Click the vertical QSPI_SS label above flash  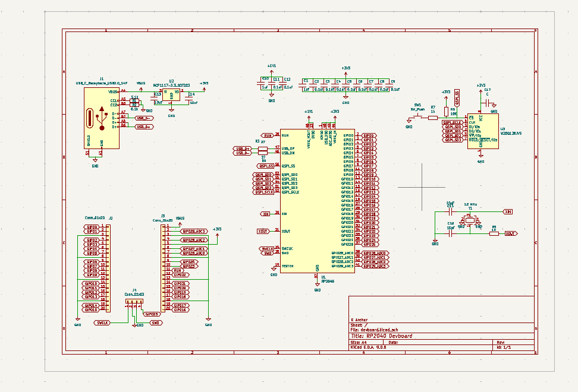pos(457,96)
